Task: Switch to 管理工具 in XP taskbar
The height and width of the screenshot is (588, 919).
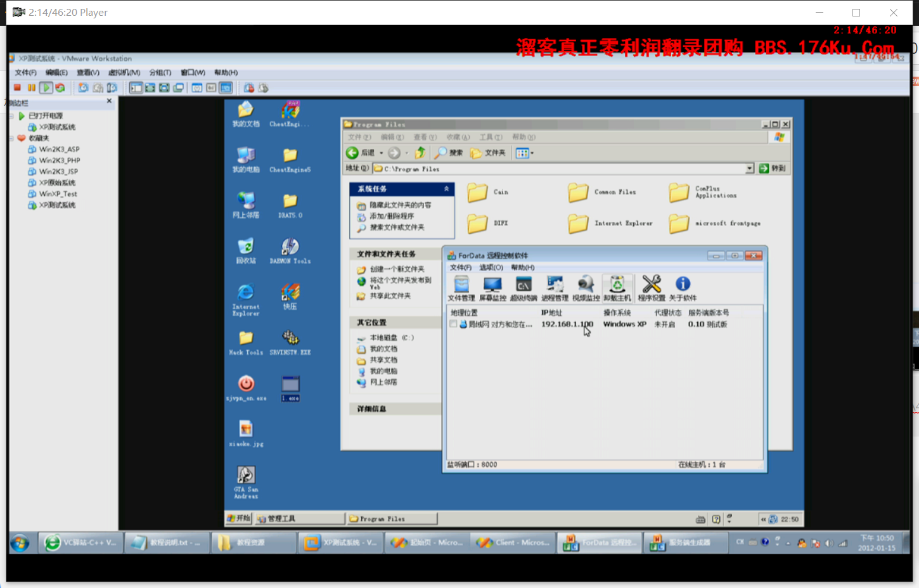Action: tap(299, 518)
